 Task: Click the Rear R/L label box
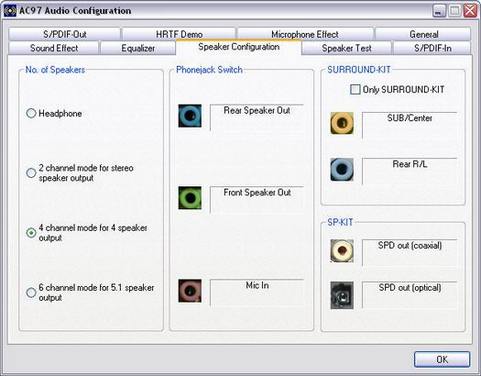[x=409, y=171]
